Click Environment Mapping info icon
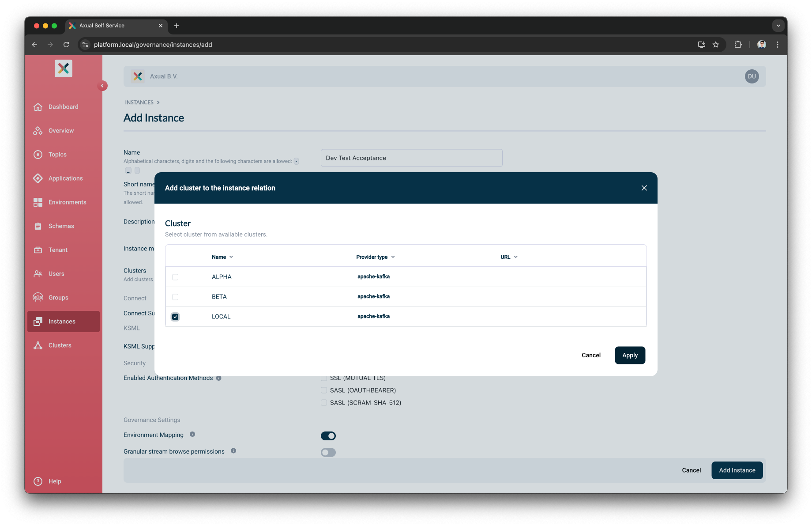This screenshot has width=812, height=526. [192, 435]
